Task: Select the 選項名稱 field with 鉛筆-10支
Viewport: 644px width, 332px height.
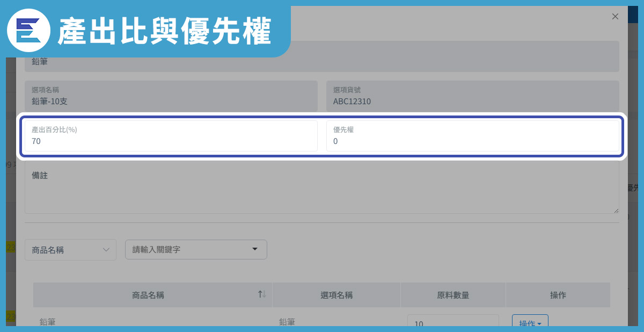Action: (171, 96)
